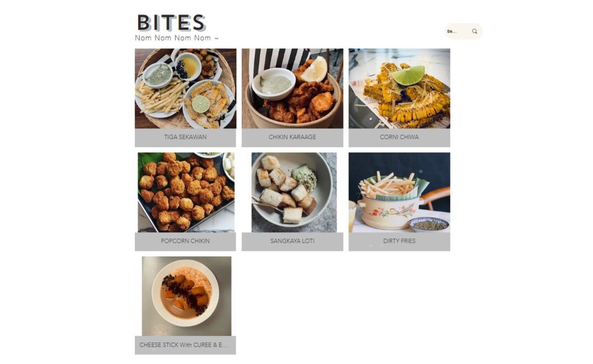Click the Nom Nom Nom Nom tagline
Screen dimensions: 593x364
(177, 38)
